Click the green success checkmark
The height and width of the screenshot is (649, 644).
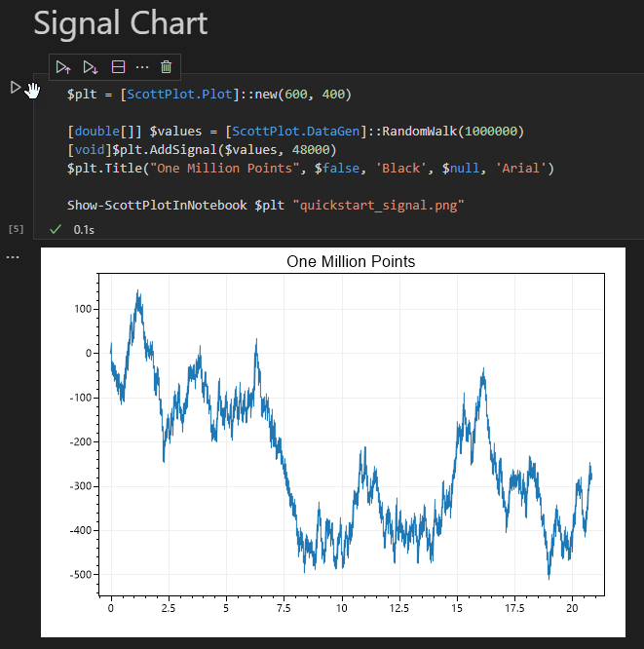coord(56,229)
